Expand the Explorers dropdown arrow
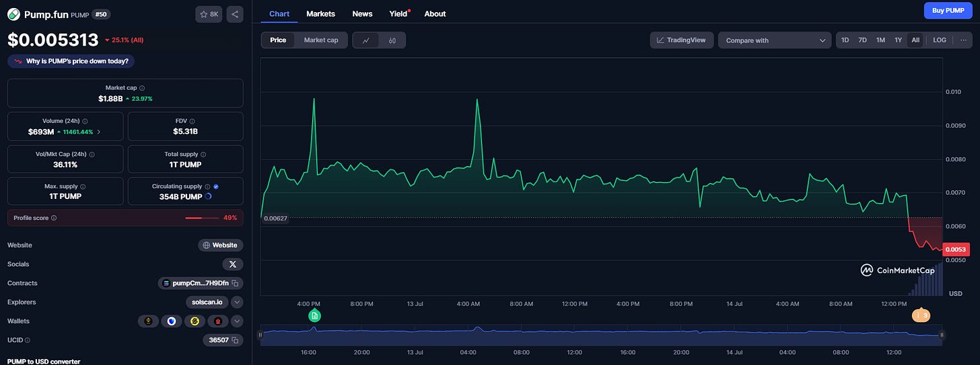980x365 pixels. coord(237,302)
